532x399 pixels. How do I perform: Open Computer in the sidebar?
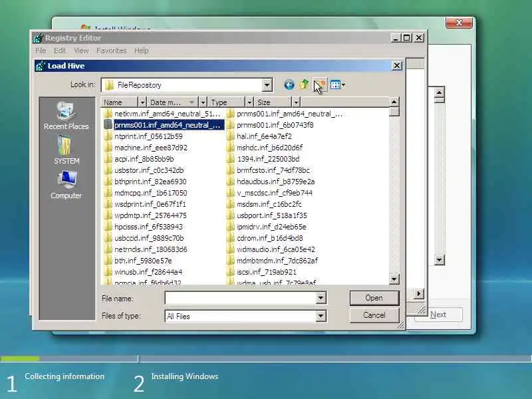[x=66, y=185]
